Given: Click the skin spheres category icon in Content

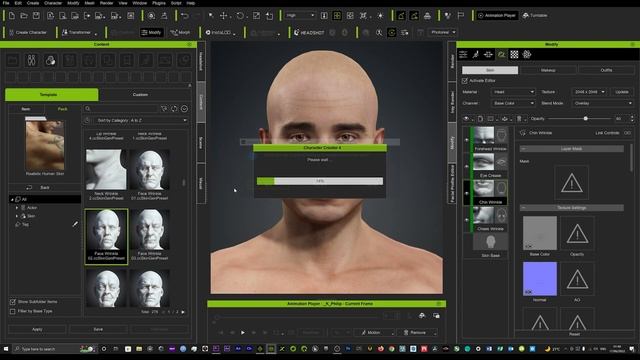Looking at the screenshot, I should tap(51, 60).
